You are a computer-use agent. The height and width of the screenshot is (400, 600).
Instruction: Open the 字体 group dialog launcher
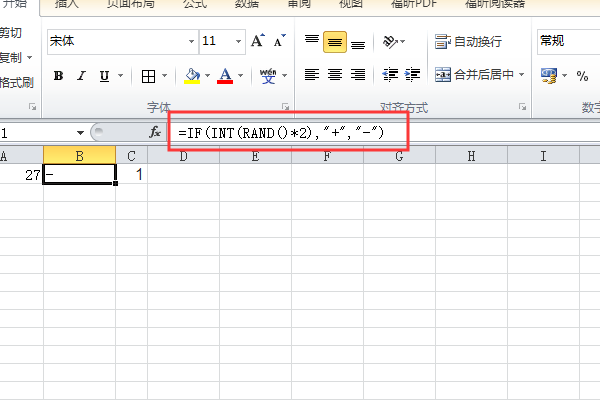[x=285, y=107]
